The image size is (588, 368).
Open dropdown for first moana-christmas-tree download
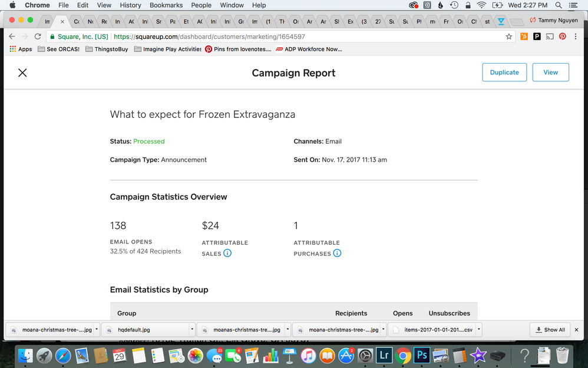(x=96, y=330)
